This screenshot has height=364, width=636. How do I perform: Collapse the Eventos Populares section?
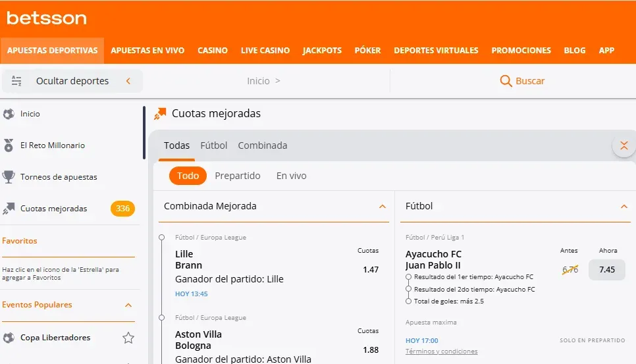(128, 305)
